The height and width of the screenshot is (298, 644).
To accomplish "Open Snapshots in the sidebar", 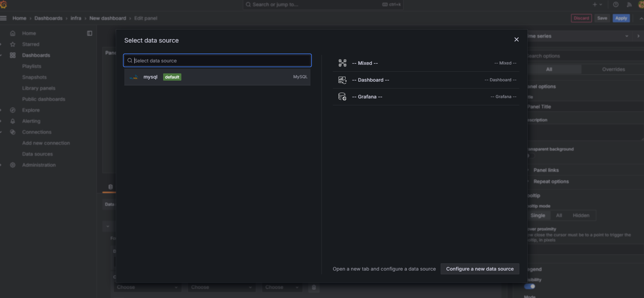I will [x=34, y=77].
